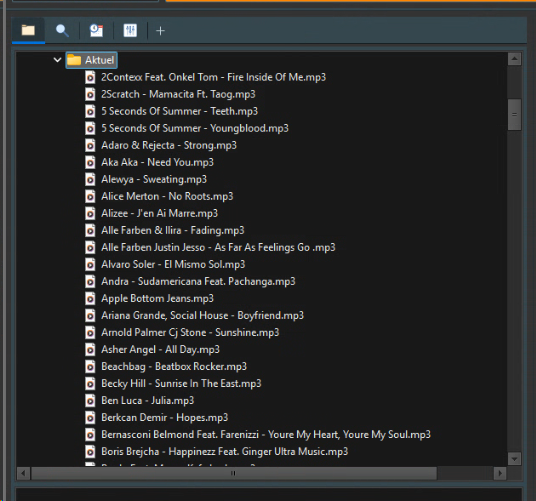The width and height of the screenshot is (536, 501).
Task: Click audio file icon beside Beachbag - Beatbox Rocker
Action: coord(90,367)
